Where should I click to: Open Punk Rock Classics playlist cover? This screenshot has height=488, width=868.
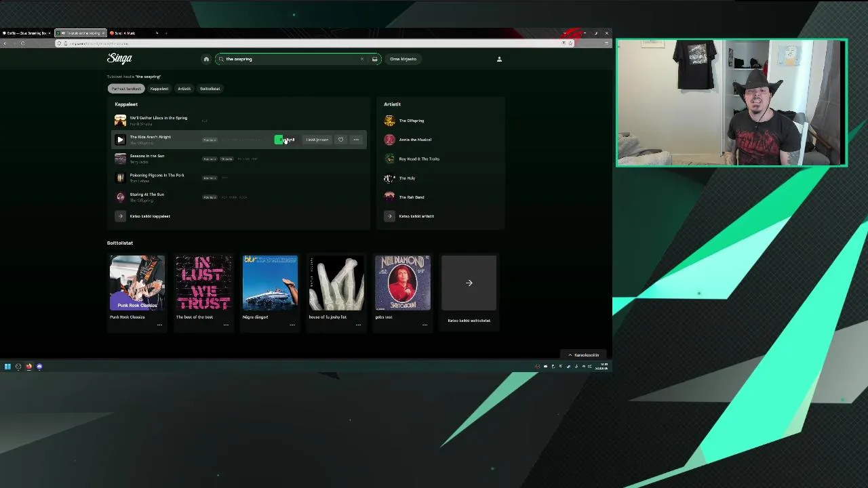(137, 283)
